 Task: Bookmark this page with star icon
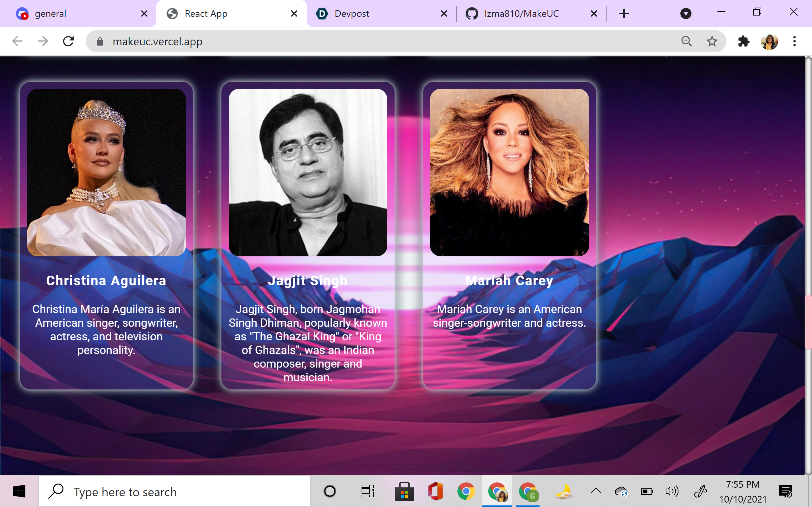712,41
